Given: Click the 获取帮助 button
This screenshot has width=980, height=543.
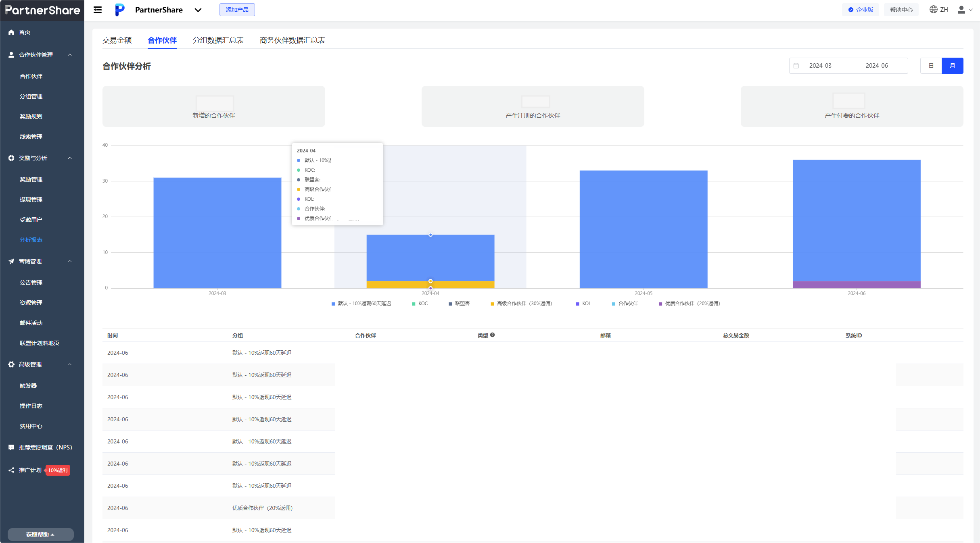Looking at the screenshot, I should click(x=40, y=535).
